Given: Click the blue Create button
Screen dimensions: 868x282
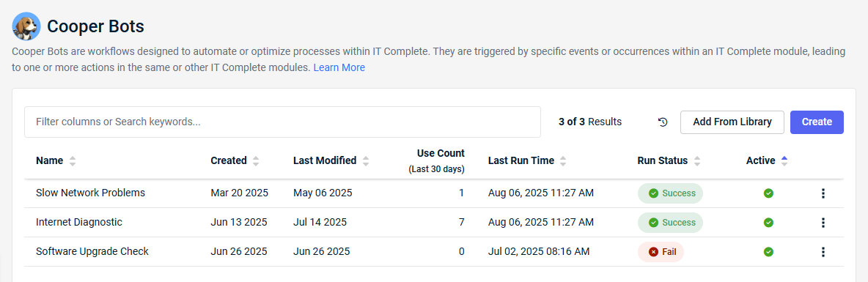Looking at the screenshot, I should pyautogui.click(x=817, y=122).
